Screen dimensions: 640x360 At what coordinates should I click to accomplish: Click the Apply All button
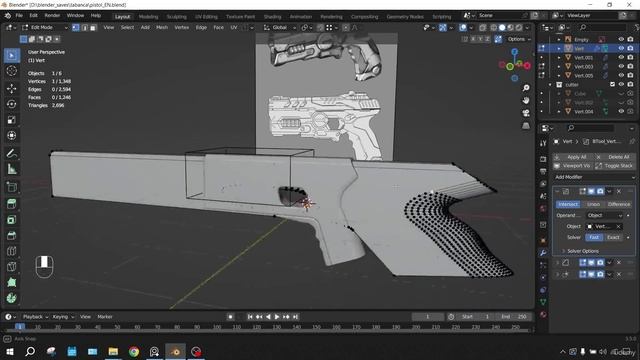click(573, 157)
